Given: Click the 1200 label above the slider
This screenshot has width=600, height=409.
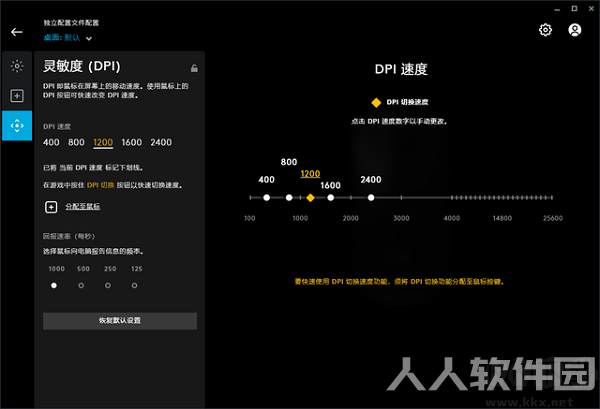Looking at the screenshot, I should pos(310,174).
